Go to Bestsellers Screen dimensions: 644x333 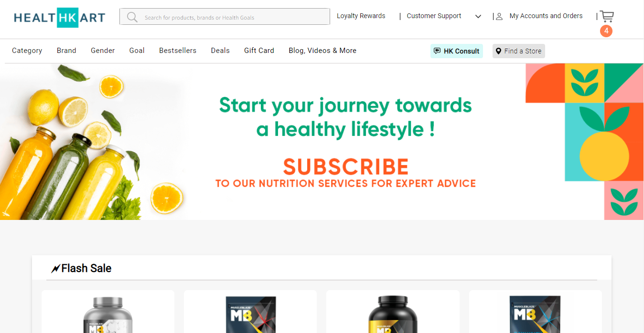click(x=178, y=51)
